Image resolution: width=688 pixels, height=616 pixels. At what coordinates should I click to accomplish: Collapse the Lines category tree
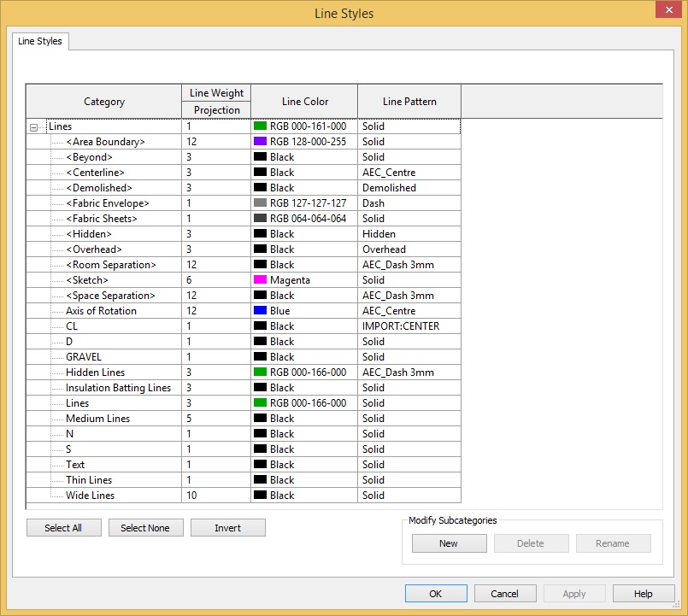pyautogui.click(x=34, y=126)
